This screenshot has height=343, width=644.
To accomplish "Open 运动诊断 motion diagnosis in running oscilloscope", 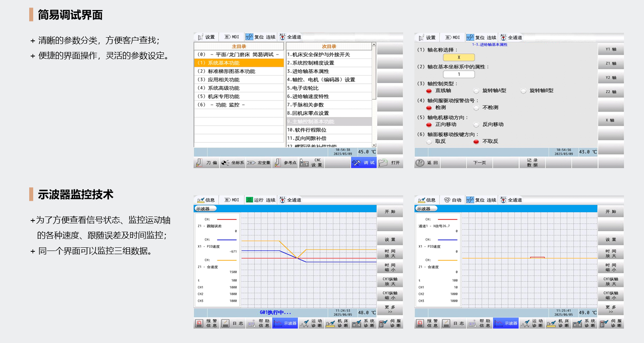I will [304, 323].
